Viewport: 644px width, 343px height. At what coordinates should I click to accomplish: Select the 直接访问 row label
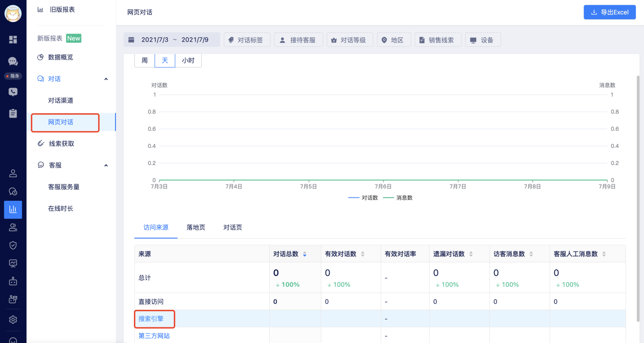pos(151,302)
